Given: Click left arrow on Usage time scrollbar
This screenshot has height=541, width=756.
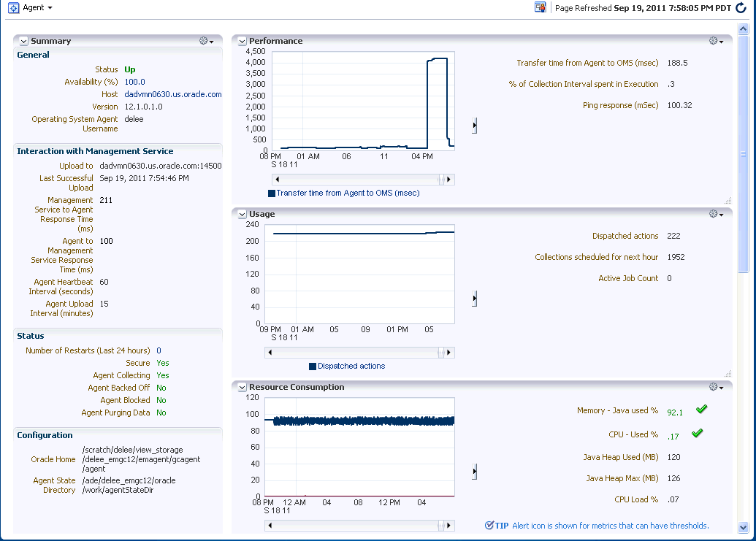Looking at the screenshot, I should click(270, 353).
